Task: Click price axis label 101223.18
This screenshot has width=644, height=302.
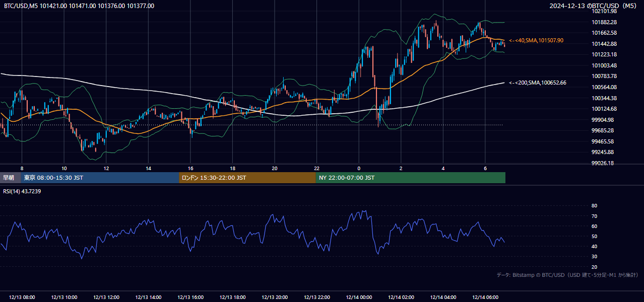Action: tap(605, 54)
